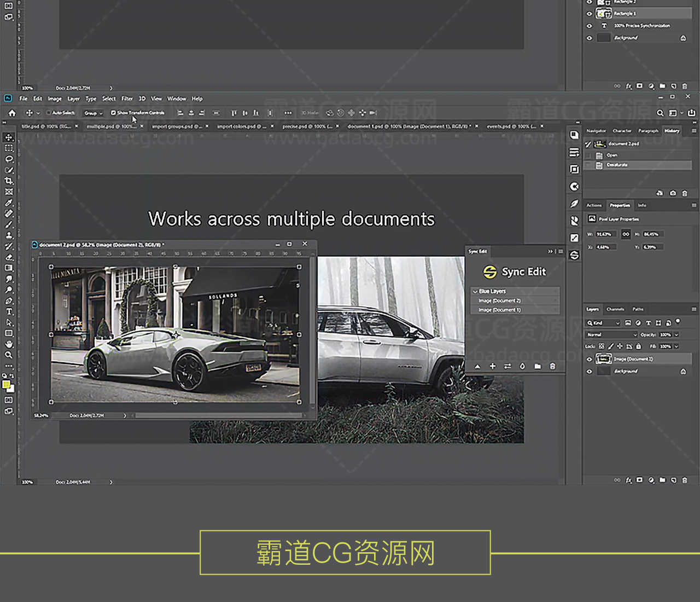Image resolution: width=700 pixels, height=602 pixels.
Task: Click the Sync Edit icon in the panel dock
Action: click(574, 255)
